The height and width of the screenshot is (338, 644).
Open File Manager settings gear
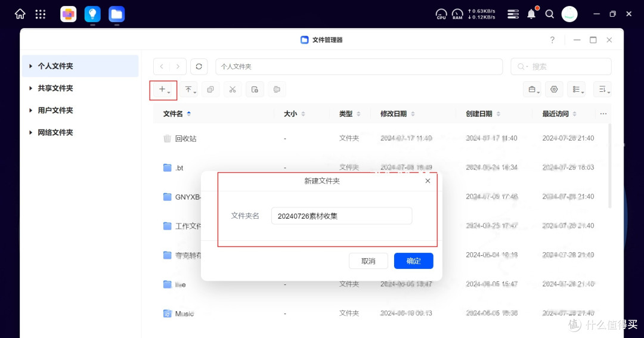(x=554, y=89)
